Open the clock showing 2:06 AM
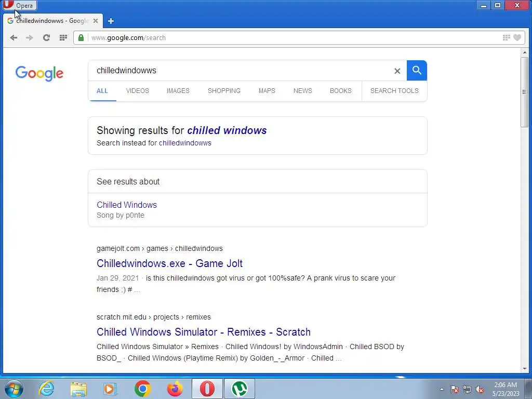 (x=506, y=389)
